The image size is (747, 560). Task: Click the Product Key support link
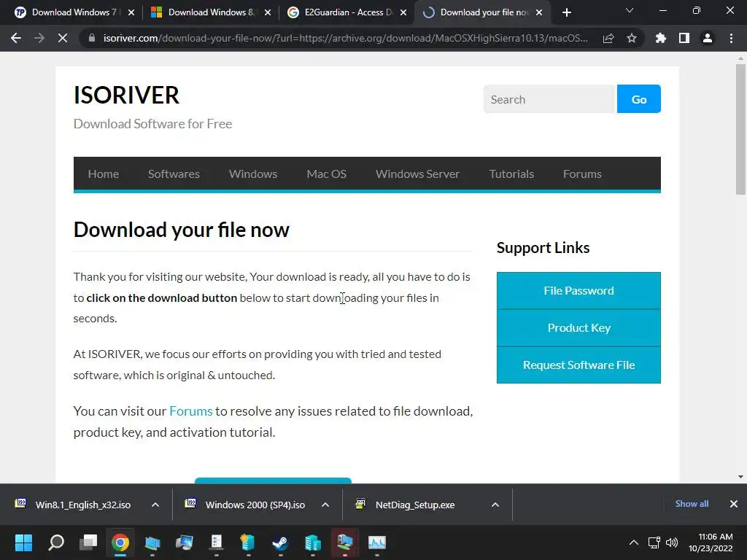pos(578,327)
